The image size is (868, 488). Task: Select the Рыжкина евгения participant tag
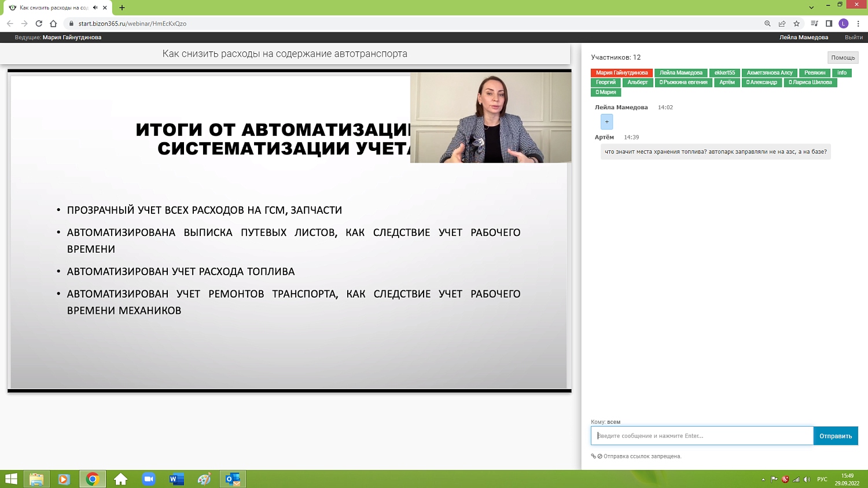683,82
